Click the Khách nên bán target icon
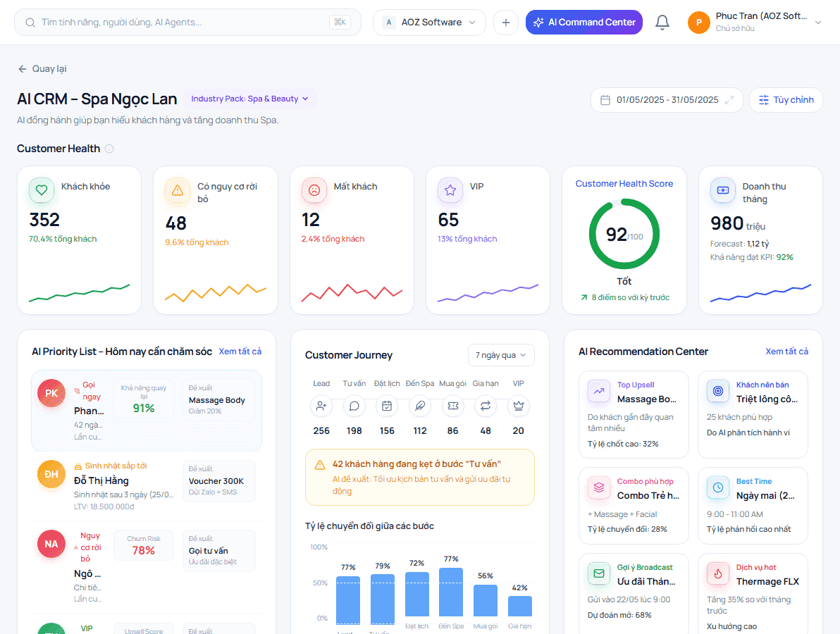840x634 pixels. coord(718,392)
